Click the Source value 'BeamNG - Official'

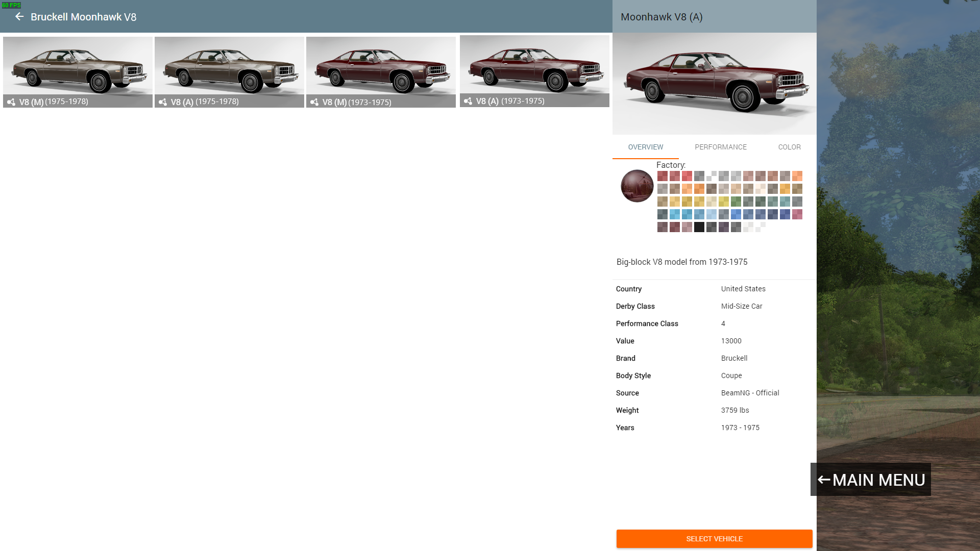click(x=750, y=393)
